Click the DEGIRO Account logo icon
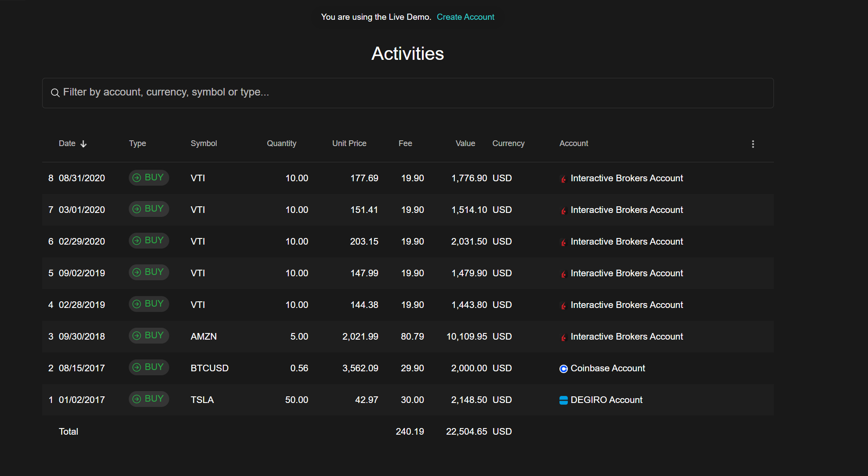The image size is (868, 476). 563,400
